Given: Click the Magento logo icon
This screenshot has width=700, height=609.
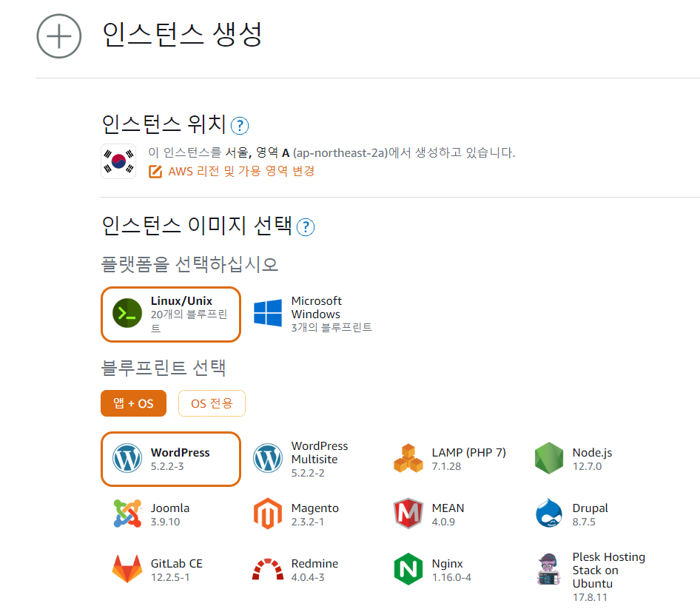Looking at the screenshot, I should click(x=268, y=514).
